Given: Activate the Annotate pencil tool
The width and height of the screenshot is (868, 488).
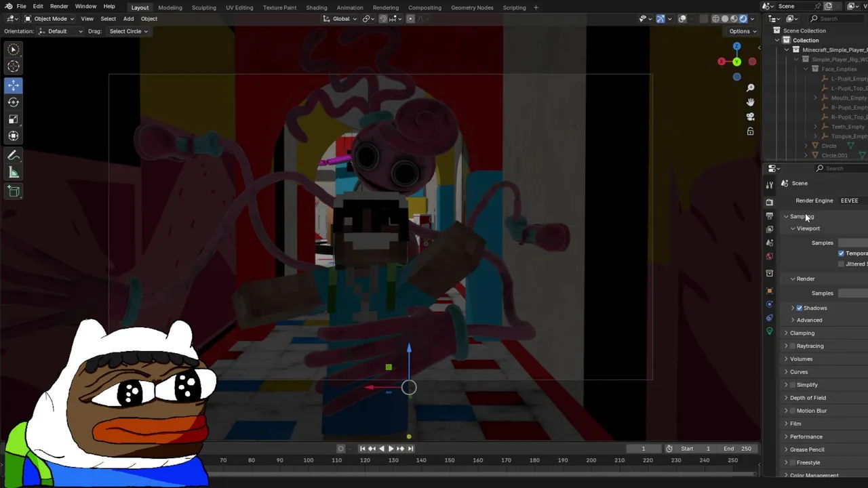Looking at the screenshot, I should 14,155.
